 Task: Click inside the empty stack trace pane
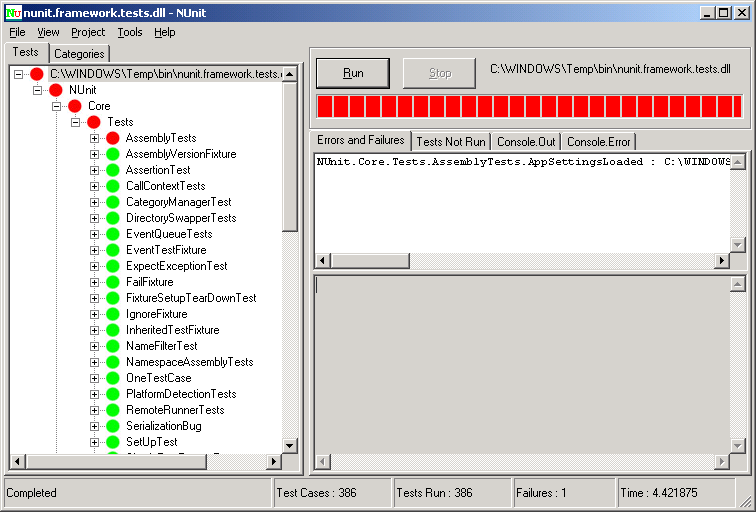click(x=522, y=365)
